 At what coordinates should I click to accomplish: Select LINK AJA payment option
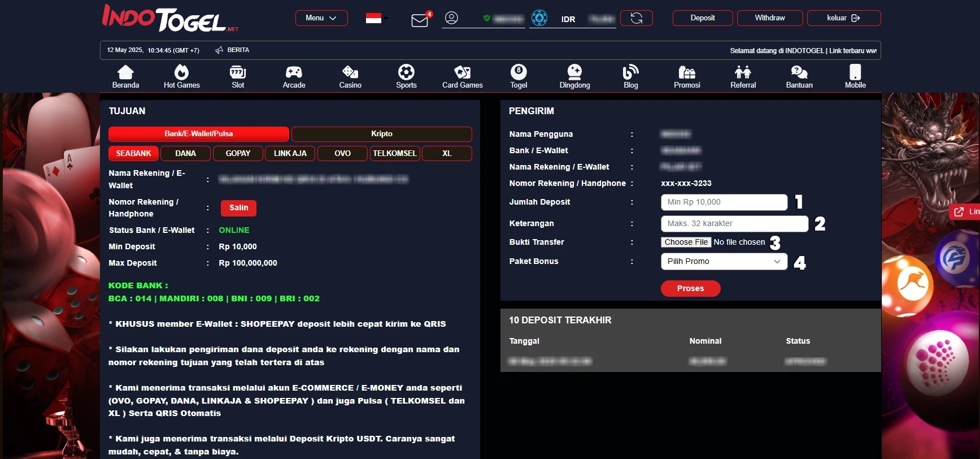[x=290, y=154]
